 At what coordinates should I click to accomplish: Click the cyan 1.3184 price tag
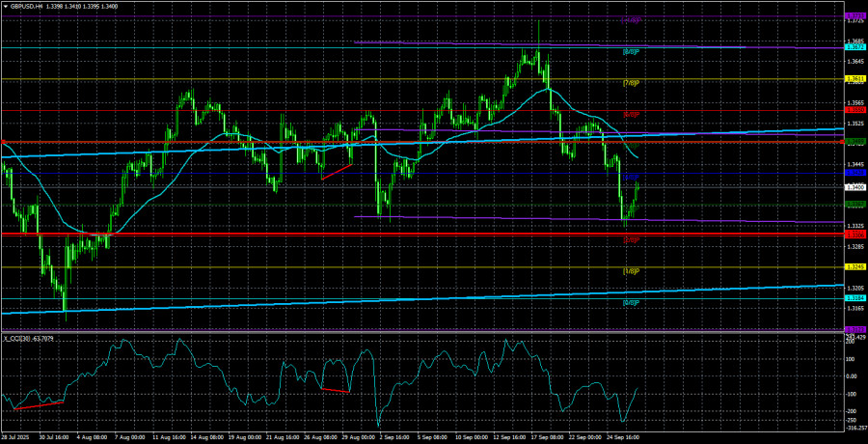tap(854, 299)
